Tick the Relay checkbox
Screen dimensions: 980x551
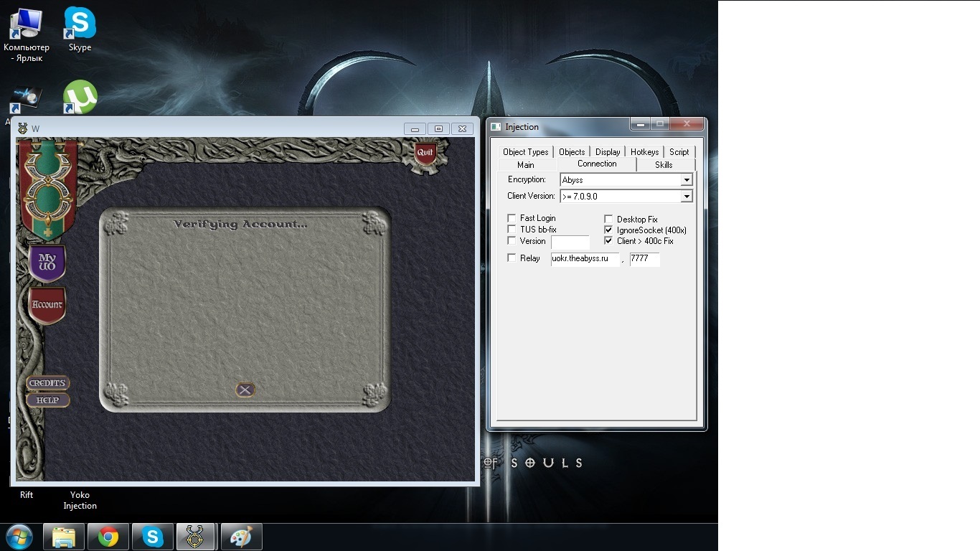point(512,258)
